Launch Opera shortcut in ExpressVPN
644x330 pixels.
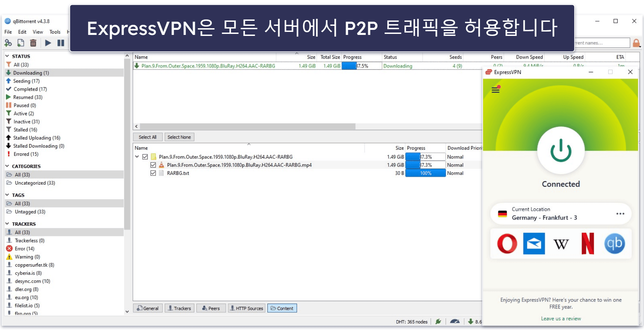pos(507,243)
